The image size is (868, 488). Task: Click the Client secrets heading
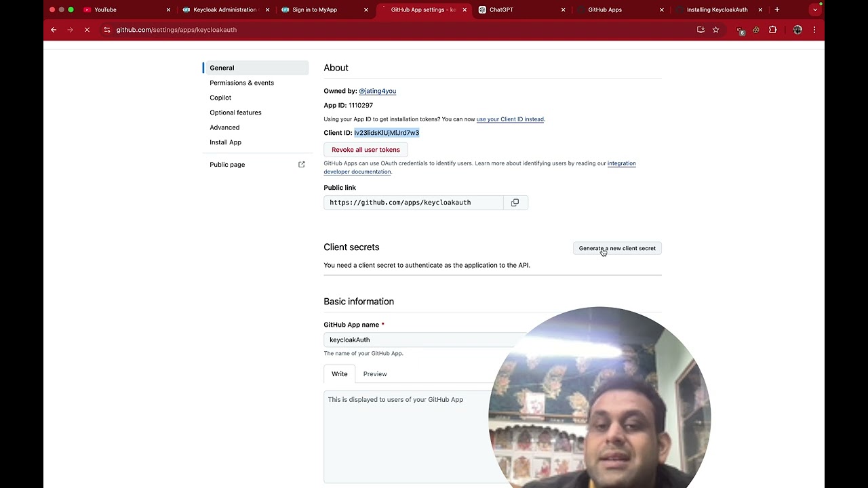tap(351, 247)
